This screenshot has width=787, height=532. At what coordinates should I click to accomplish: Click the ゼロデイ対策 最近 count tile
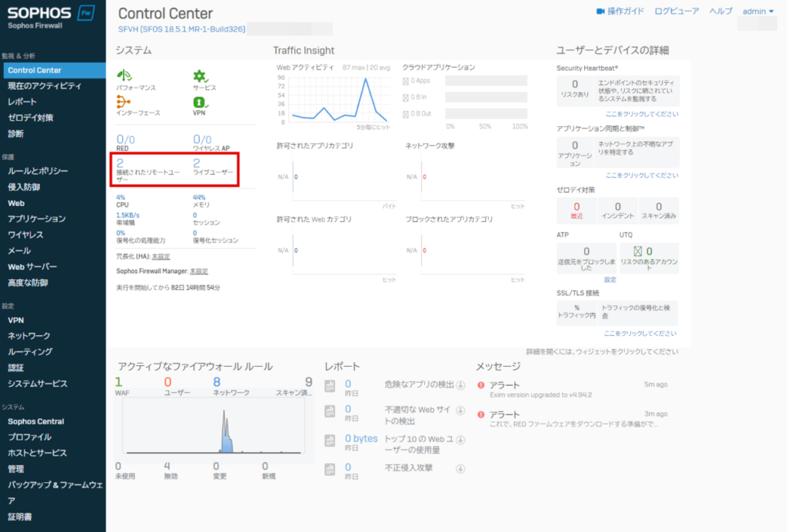pyautogui.click(x=576, y=211)
